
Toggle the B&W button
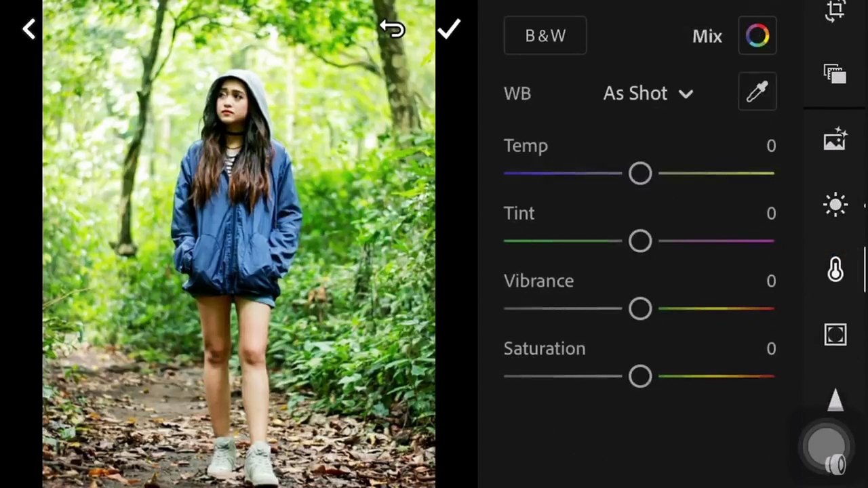[x=545, y=36]
